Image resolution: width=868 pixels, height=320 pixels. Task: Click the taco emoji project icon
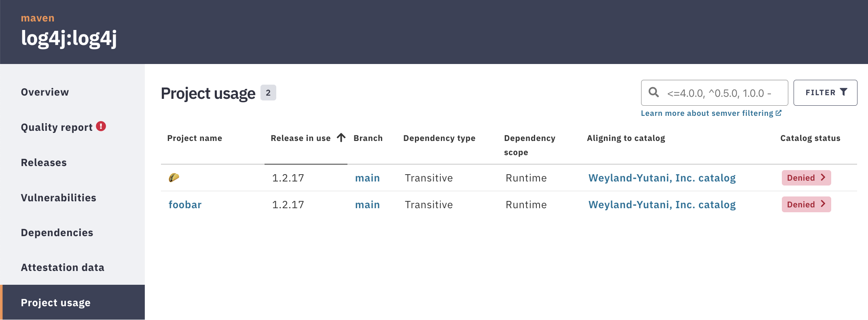coord(174,177)
